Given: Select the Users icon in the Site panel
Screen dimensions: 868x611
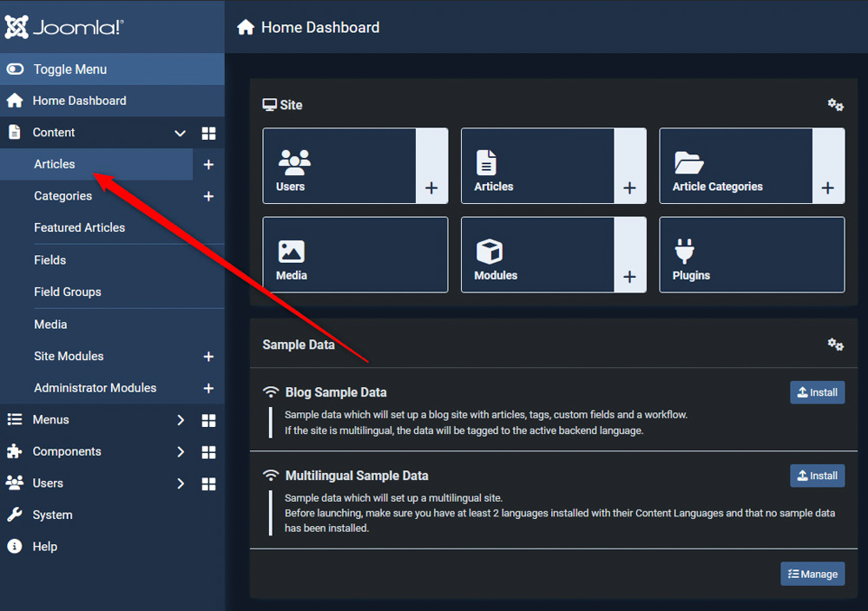Looking at the screenshot, I should pyautogui.click(x=294, y=159).
